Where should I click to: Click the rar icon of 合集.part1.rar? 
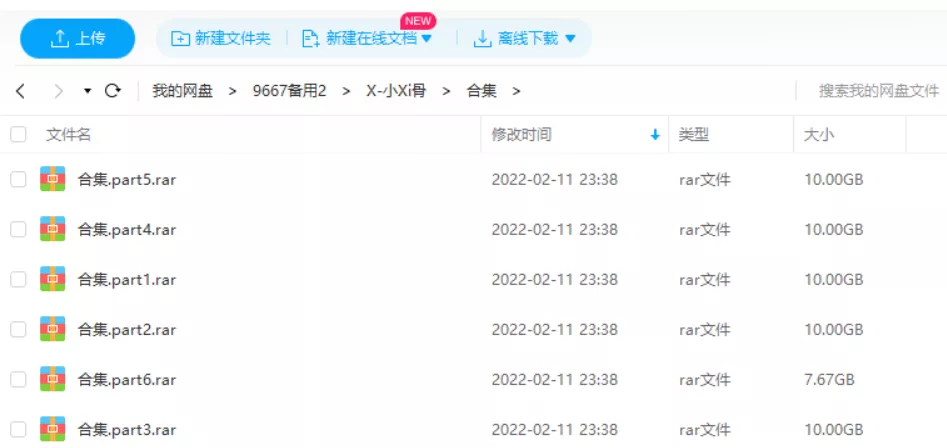tap(52, 280)
